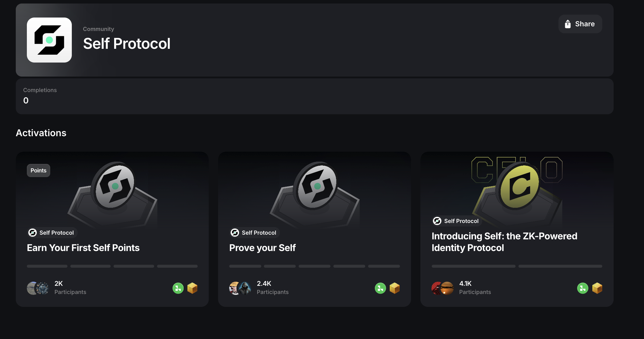Open Introducing Self: the ZK-Powered Identity Protocol
Image resolution: width=644 pixels, height=339 pixels.
pyautogui.click(x=504, y=242)
